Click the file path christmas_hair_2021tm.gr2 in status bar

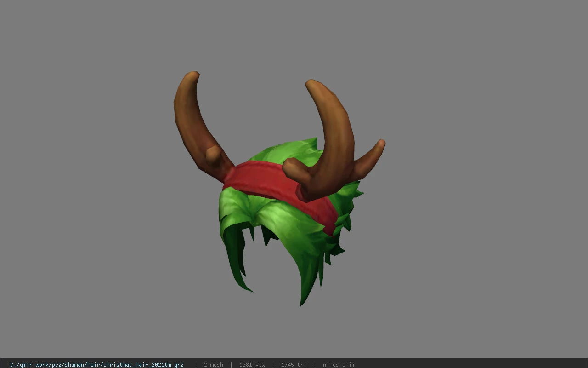pyautogui.click(x=97, y=365)
